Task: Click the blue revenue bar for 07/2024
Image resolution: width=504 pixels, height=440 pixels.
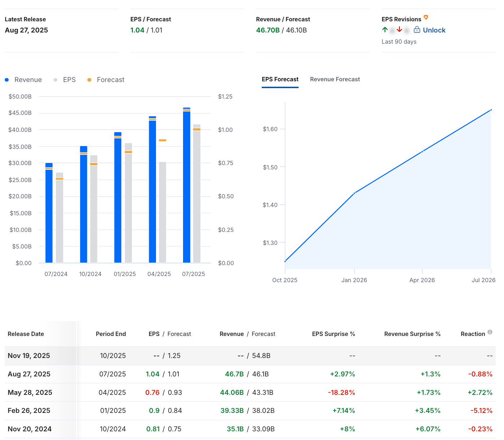Action: pyautogui.click(x=49, y=213)
